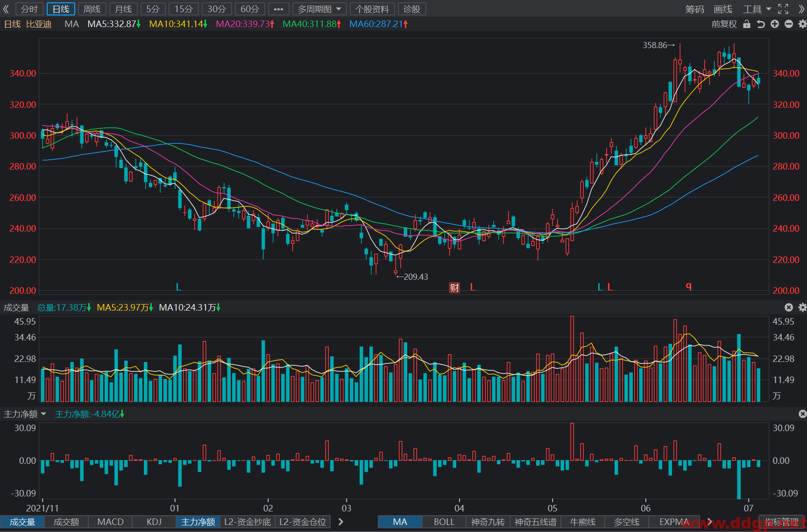Click the undo/reset arrow icon

761,24
